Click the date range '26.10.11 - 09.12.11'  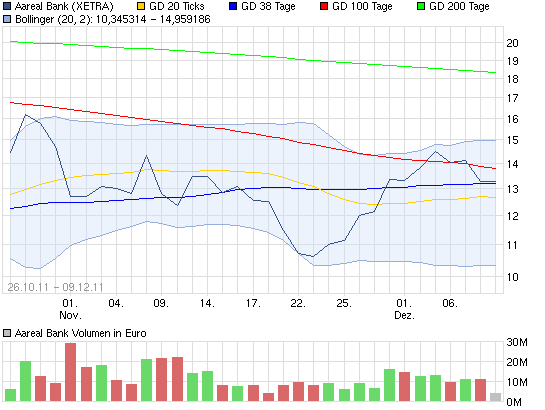(x=55, y=287)
